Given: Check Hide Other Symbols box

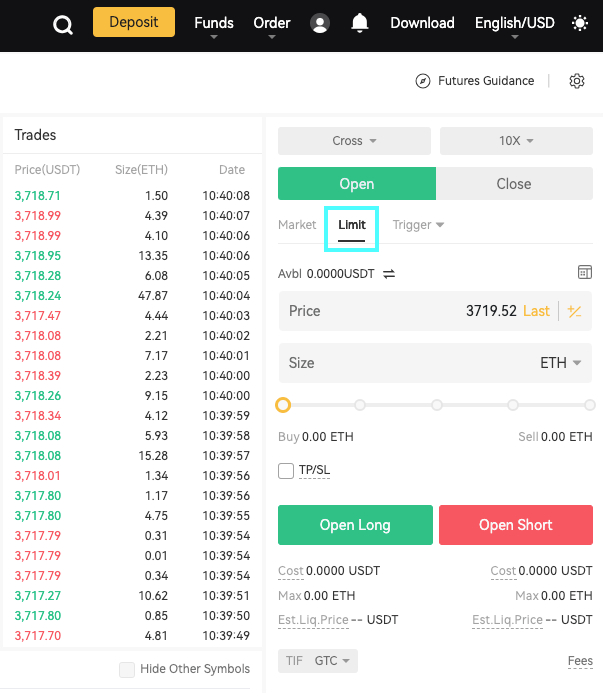Looking at the screenshot, I should (x=127, y=669).
